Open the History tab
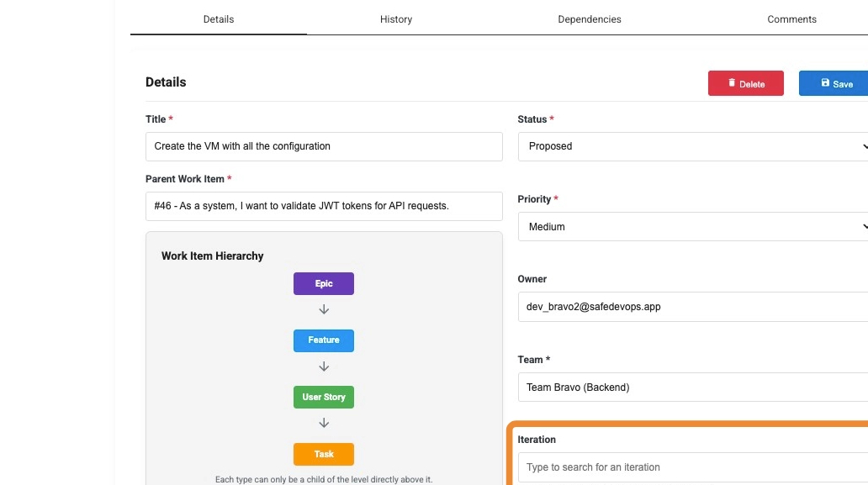868x485 pixels. click(396, 19)
